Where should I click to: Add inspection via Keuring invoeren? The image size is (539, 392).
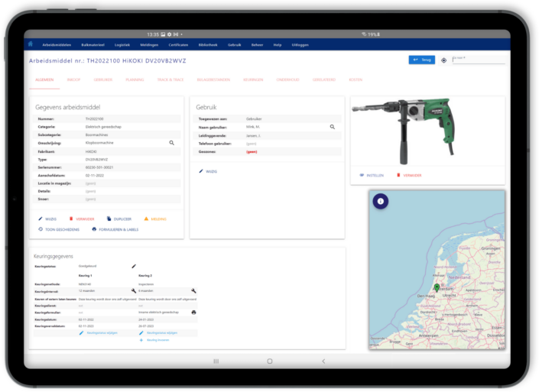coord(154,340)
